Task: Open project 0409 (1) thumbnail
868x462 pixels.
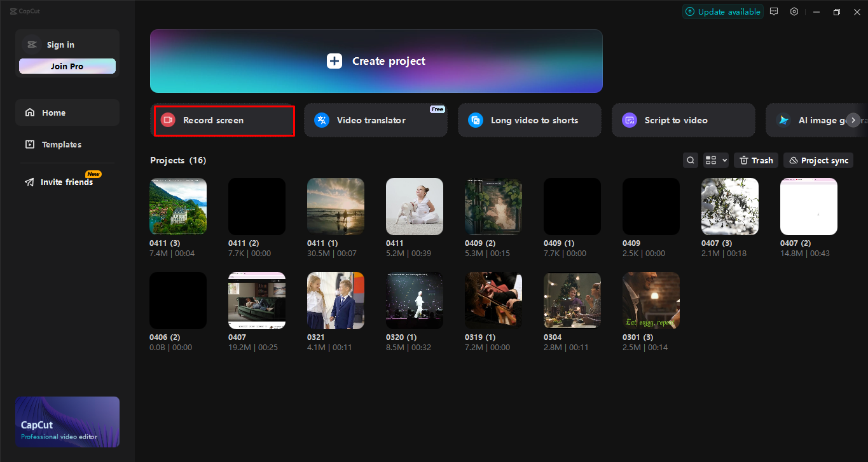Action: click(572, 207)
